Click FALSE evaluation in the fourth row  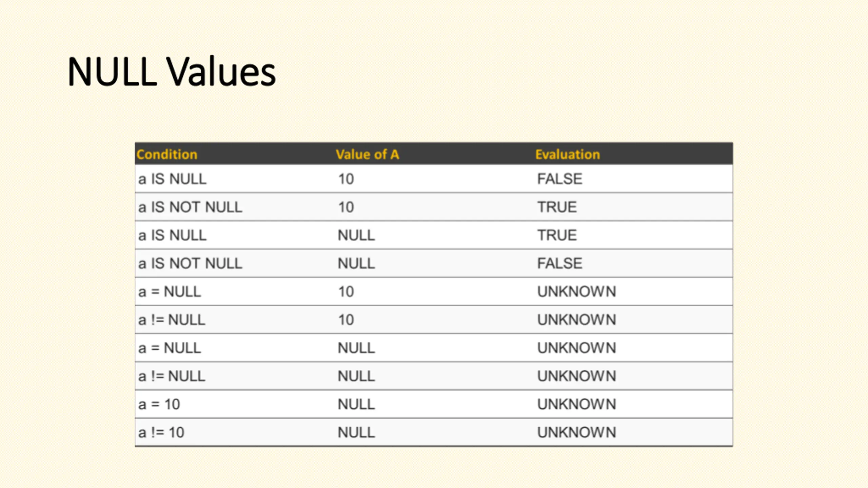click(560, 263)
